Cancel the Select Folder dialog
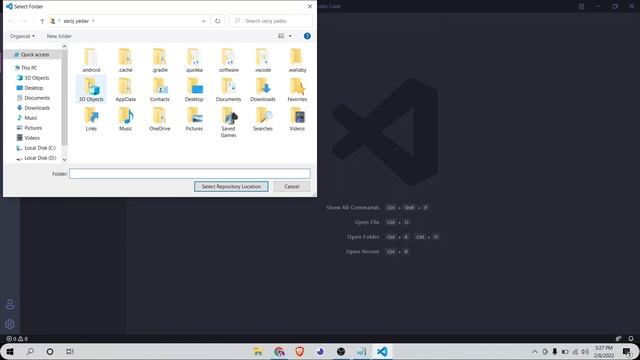 (x=292, y=187)
